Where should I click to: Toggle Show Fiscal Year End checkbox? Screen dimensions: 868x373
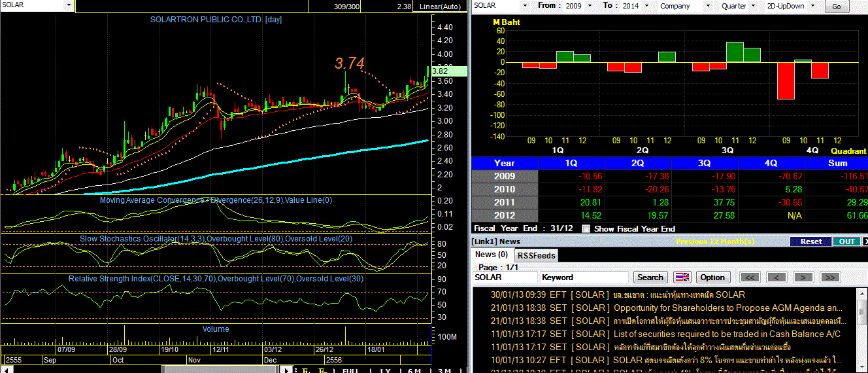coord(586,228)
